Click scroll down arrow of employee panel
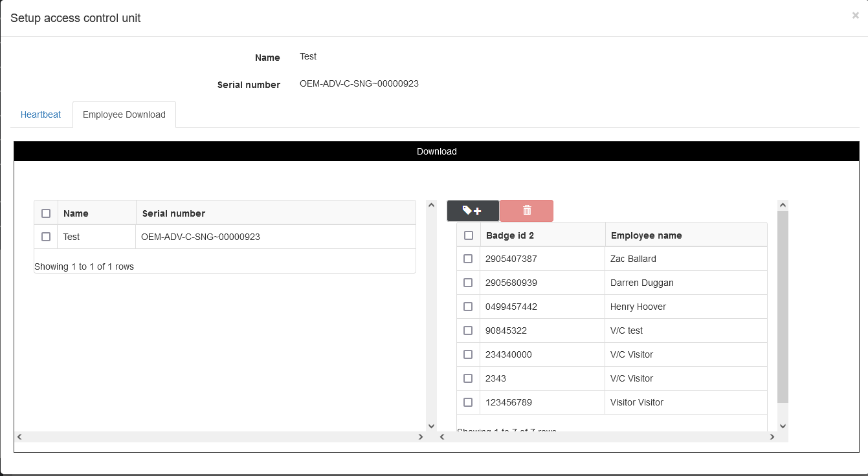Screen dimensions: 868x476 click(x=783, y=426)
